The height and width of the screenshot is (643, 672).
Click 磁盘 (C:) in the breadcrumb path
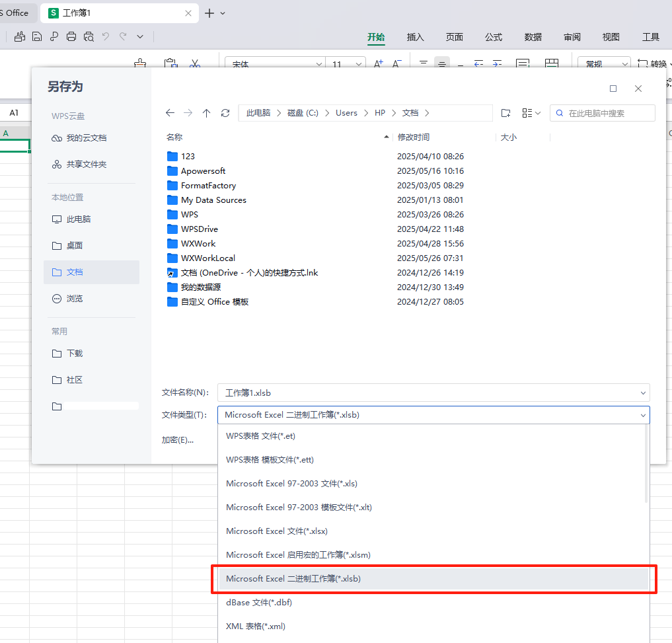tap(303, 113)
